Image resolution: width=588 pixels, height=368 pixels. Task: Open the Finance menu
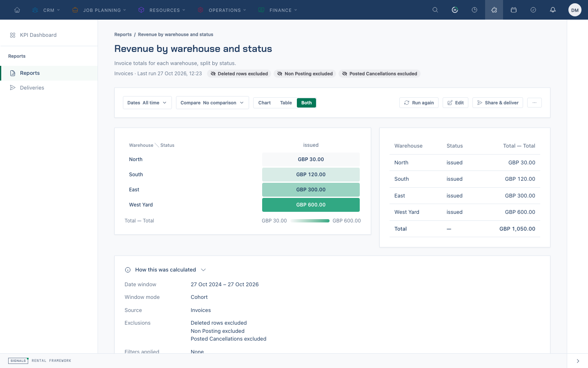pyautogui.click(x=278, y=10)
